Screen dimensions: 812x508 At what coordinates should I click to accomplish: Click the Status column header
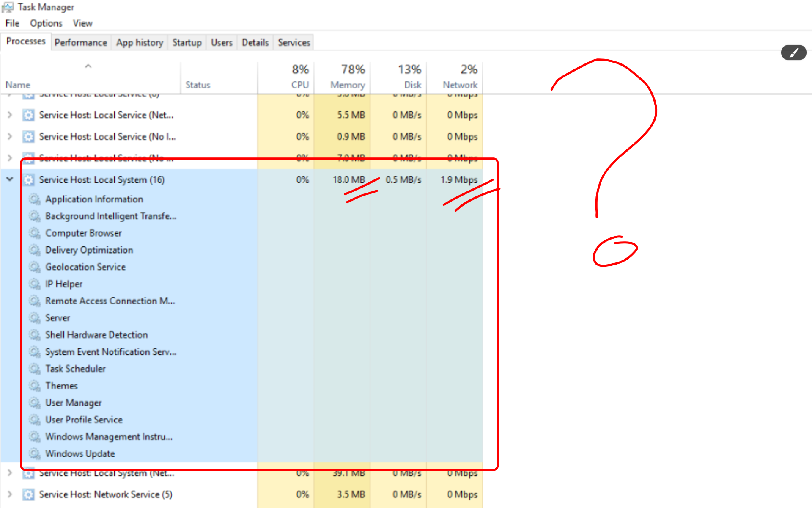coord(219,77)
